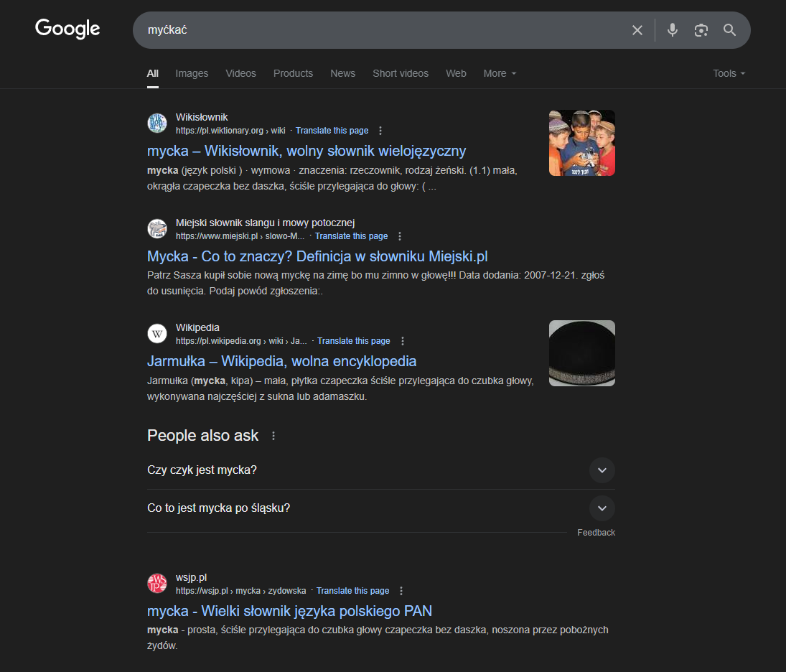Open three-dot menu for Wikisłownik result
The image size is (786, 672).
pos(380,131)
